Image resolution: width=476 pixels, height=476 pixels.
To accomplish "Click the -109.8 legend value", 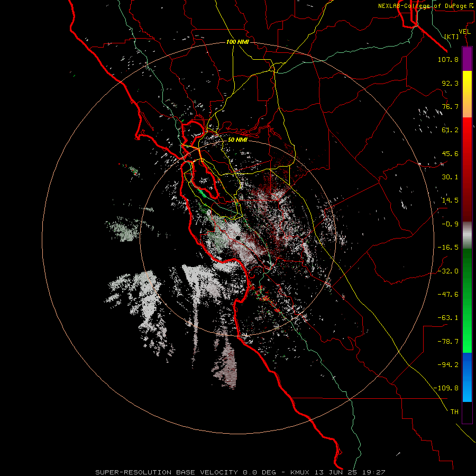I will coord(446,388).
